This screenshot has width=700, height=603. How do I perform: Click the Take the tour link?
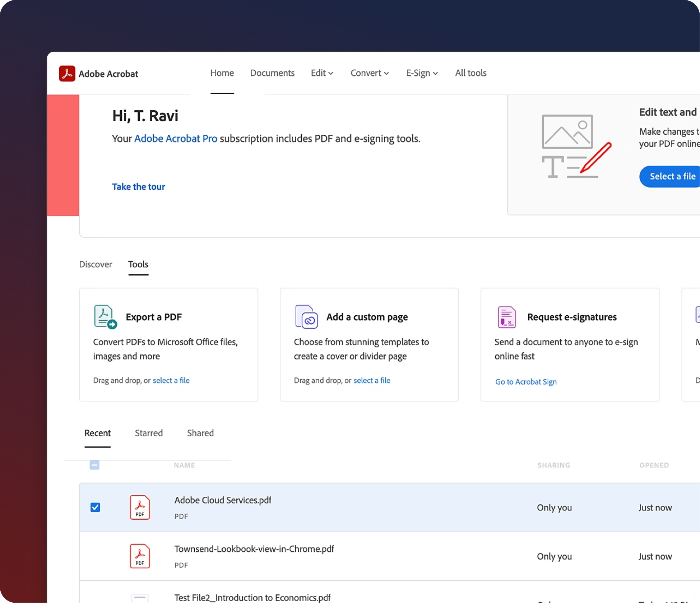coord(139,187)
